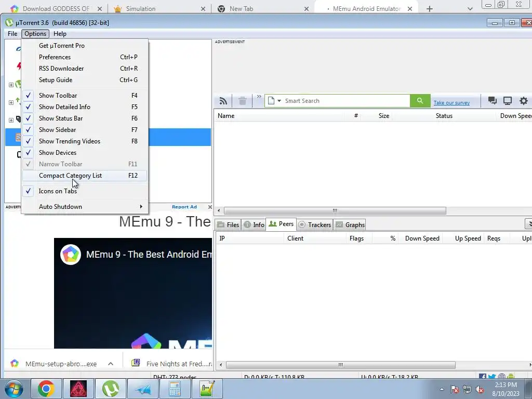Click the MEmu channel logo on video
Screen dimensions: 532x399
pos(71,255)
